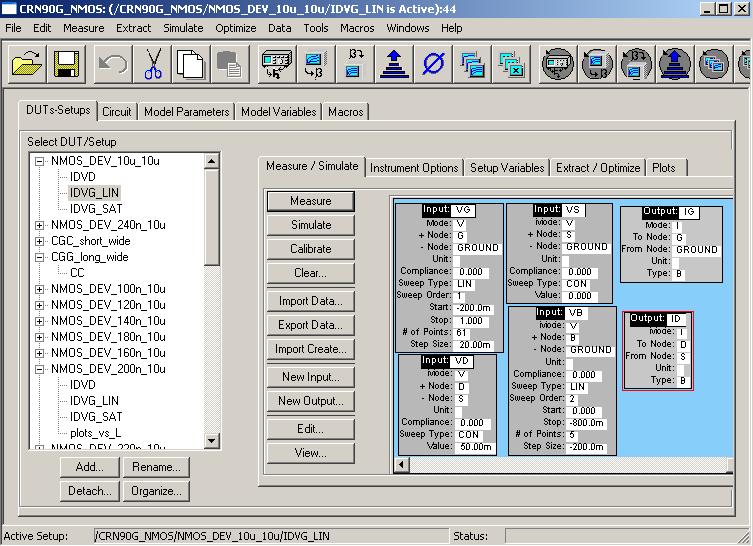Click the Clear data null symbol icon

pos(433,64)
